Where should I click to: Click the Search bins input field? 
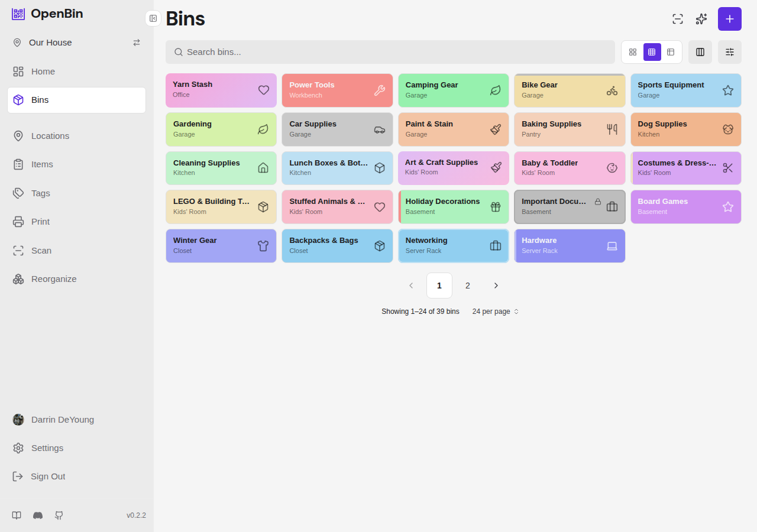point(390,52)
